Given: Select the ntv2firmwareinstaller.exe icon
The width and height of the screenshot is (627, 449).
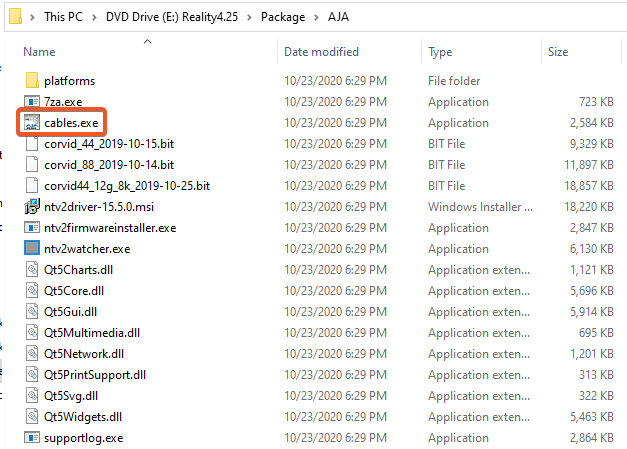Looking at the screenshot, I should click(31, 228).
